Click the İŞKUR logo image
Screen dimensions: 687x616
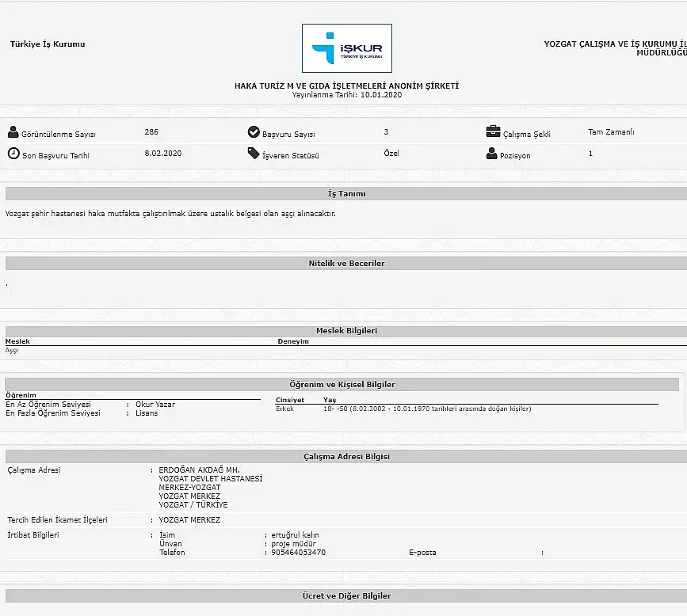coord(346,48)
